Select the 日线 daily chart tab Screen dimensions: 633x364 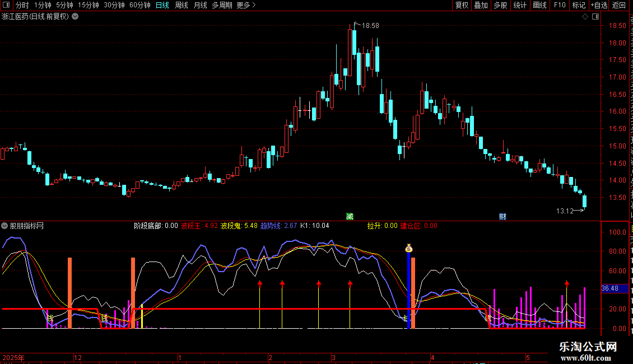pos(162,5)
